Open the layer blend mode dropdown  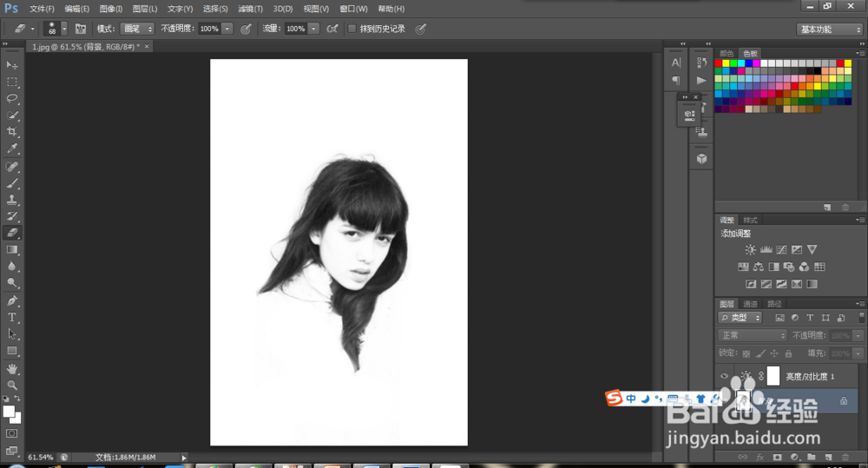(752, 336)
